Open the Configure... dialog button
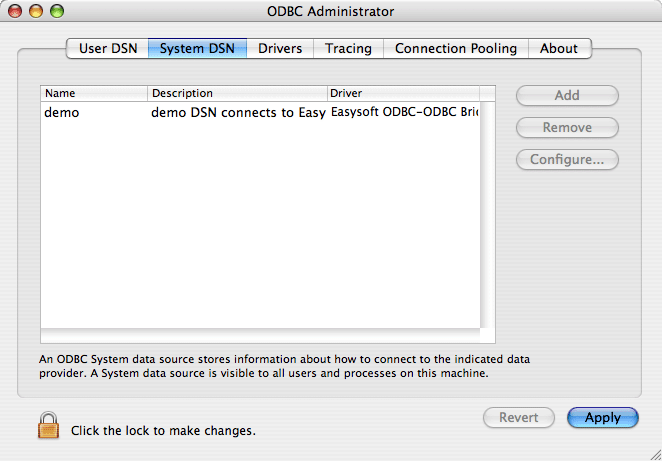The image size is (662, 461). pyautogui.click(x=567, y=160)
